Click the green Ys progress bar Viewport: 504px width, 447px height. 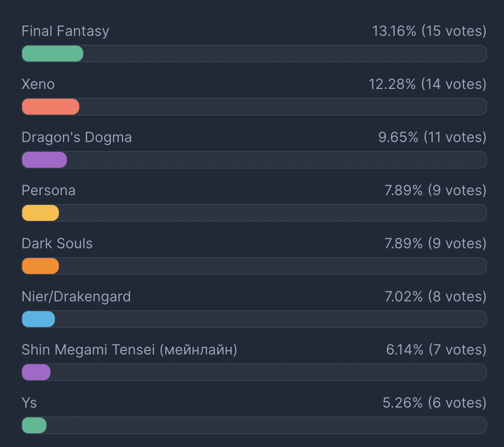coord(34,425)
